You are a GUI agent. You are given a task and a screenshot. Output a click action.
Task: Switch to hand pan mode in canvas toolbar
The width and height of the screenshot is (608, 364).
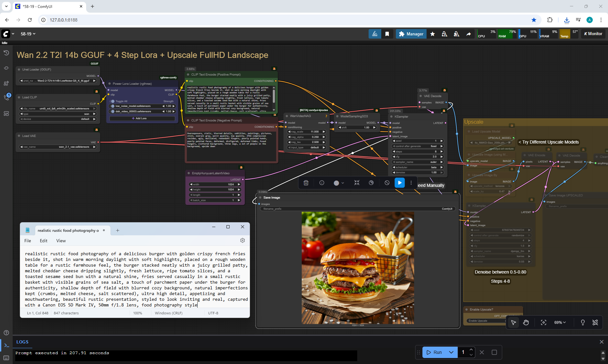pyautogui.click(x=526, y=322)
